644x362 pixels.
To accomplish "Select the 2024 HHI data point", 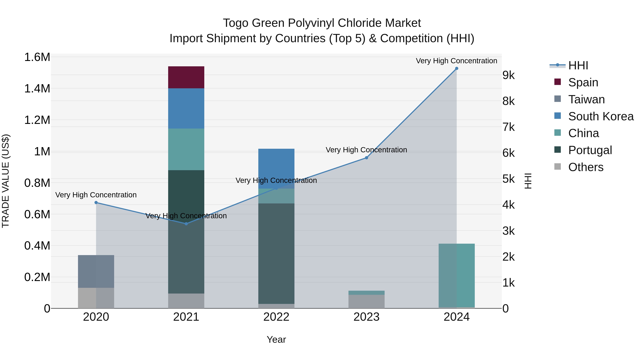I will click(x=457, y=68).
